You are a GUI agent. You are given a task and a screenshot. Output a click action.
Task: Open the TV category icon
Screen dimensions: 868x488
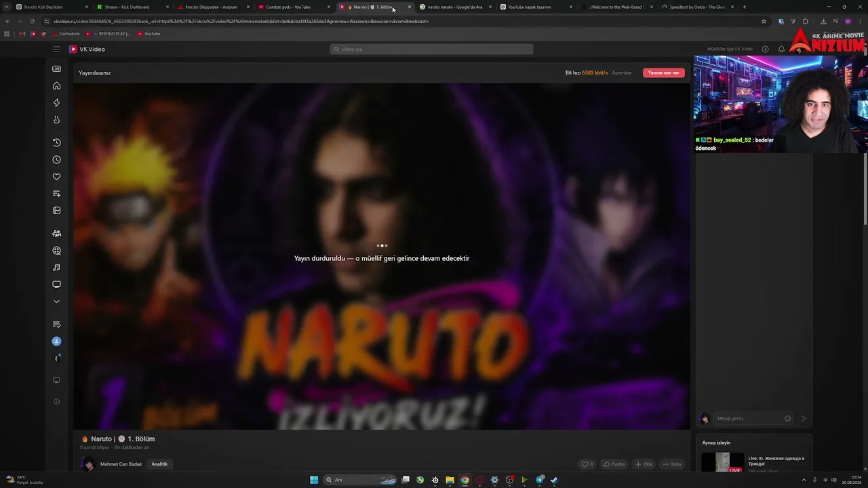tap(57, 285)
